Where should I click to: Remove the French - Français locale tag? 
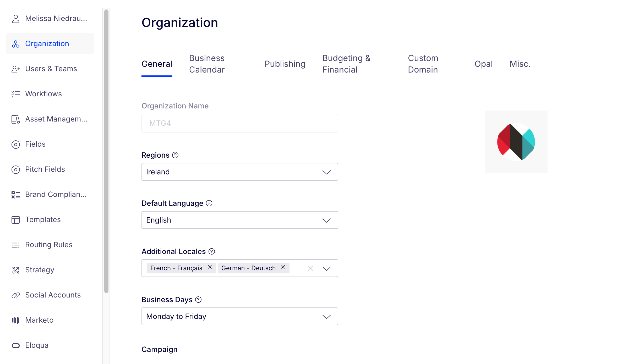(x=210, y=267)
